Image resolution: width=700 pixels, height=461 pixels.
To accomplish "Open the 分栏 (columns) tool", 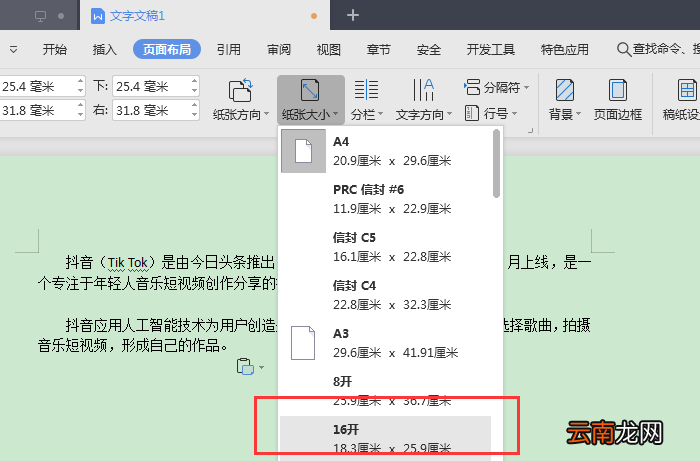I will (x=367, y=100).
